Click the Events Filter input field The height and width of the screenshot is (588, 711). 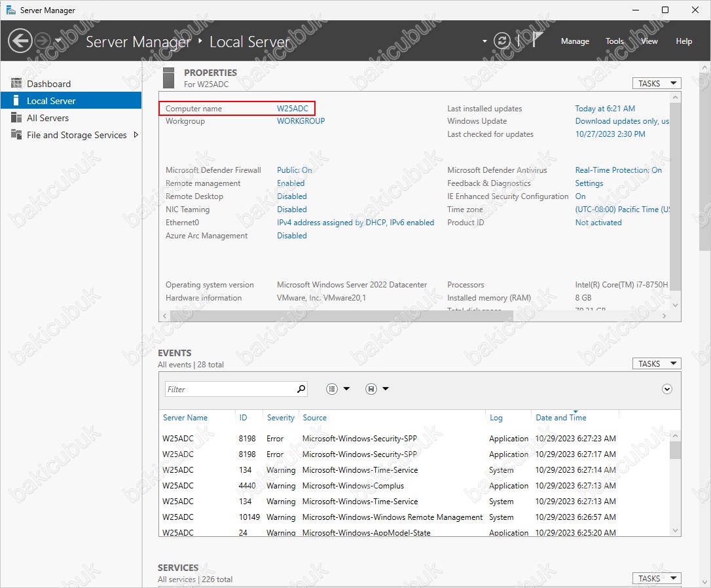tap(229, 389)
